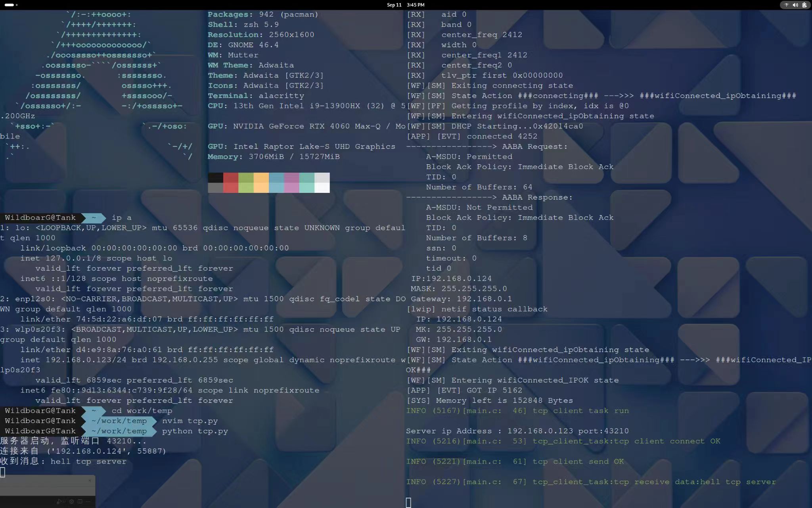Image resolution: width=812 pixels, height=508 pixels.
Task: Click the 'Memory: 3706MiB / 15727MiB' line
Action: pos(274,157)
